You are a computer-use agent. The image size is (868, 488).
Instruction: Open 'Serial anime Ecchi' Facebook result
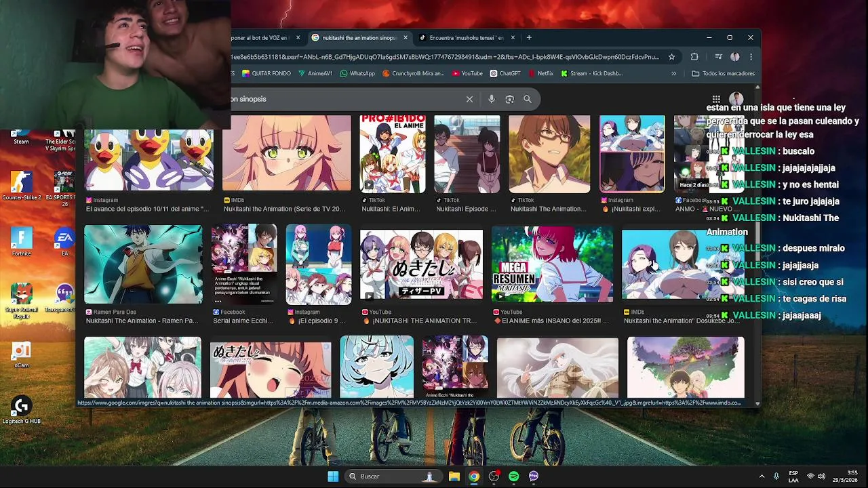[244, 264]
